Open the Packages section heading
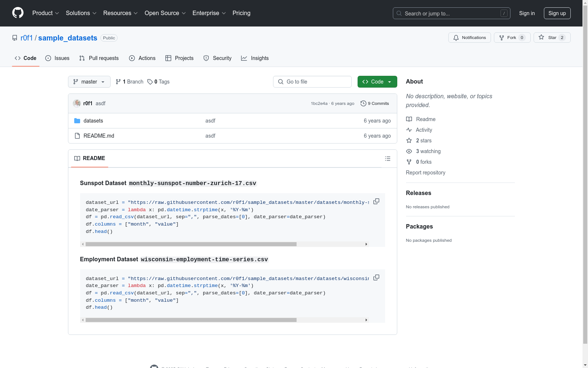The height and width of the screenshot is (368, 588). [419, 226]
